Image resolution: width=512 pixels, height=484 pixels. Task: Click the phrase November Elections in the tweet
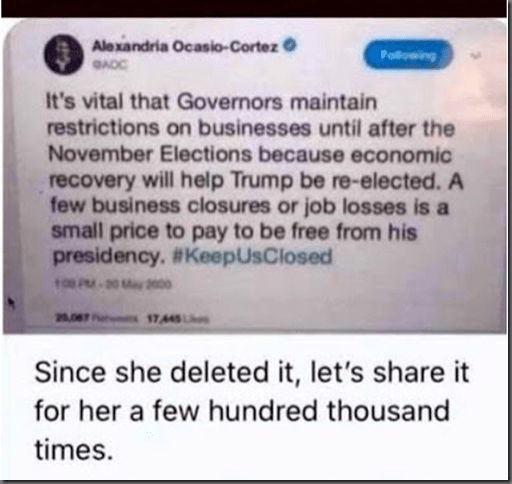(150, 154)
